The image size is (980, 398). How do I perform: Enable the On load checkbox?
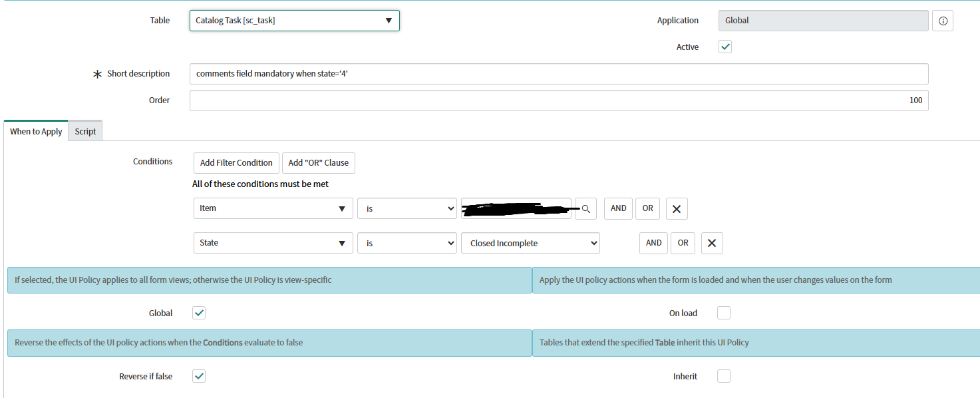(x=724, y=313)
